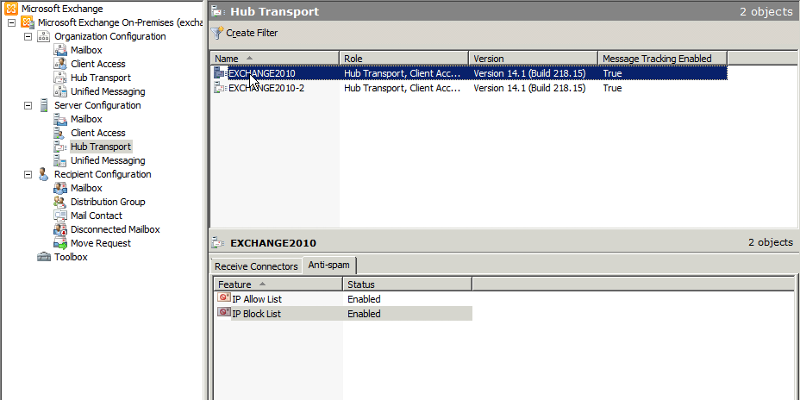Viewport: 800px width, 400px height.
Task: Click the Organization Configuration node icon
Action: click(44, 36)
